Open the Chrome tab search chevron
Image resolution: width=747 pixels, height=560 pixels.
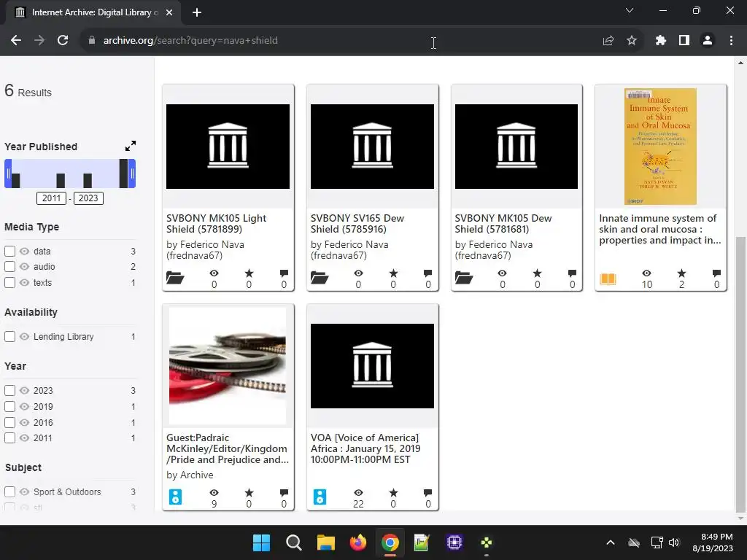coord(630,10)
